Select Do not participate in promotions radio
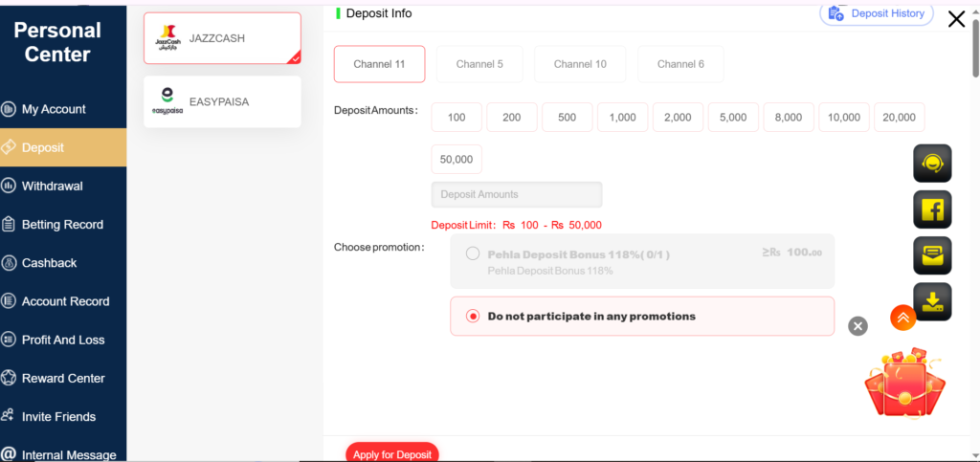 coord(473,316)
